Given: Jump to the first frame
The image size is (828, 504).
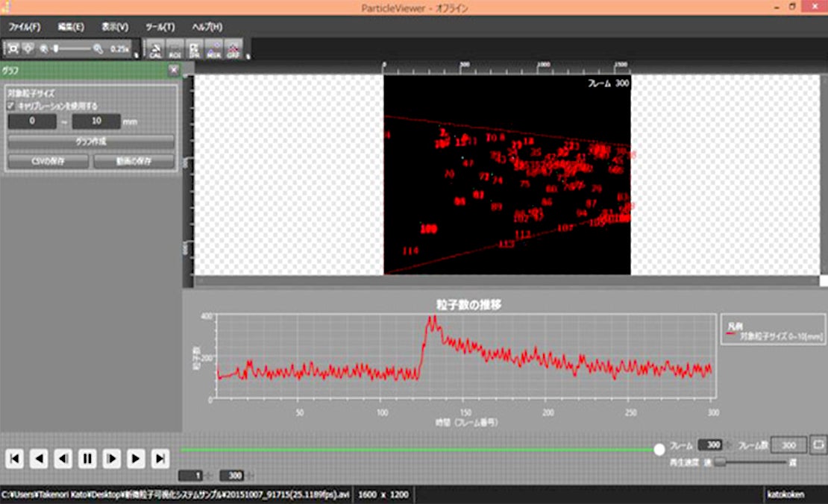Looking at the screenshot, I should point(14,459).
